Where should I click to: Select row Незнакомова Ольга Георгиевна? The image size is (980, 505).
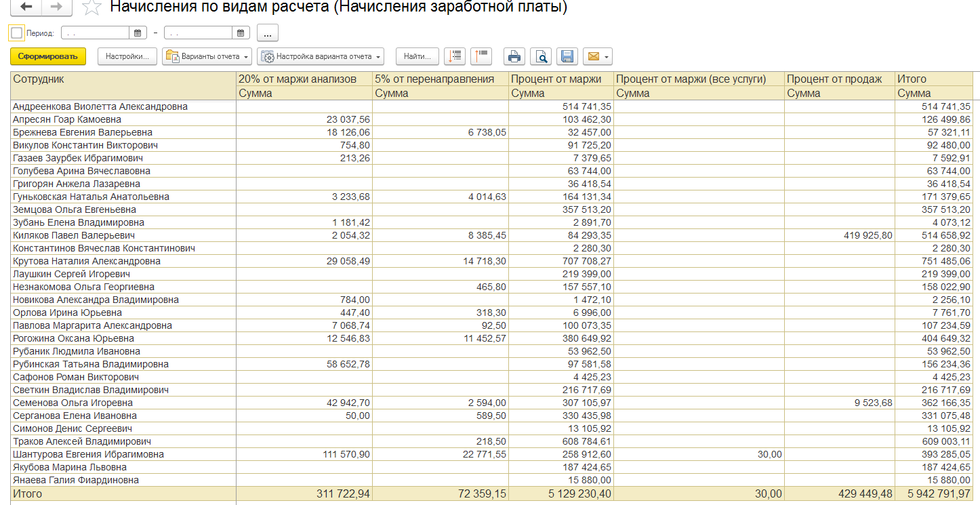[x=492, y=287]
